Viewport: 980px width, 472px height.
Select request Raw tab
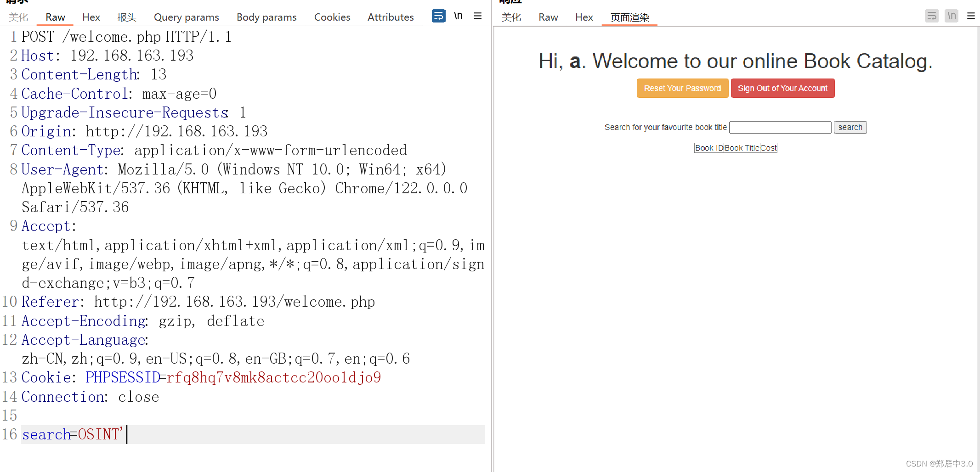pos(55,17)
